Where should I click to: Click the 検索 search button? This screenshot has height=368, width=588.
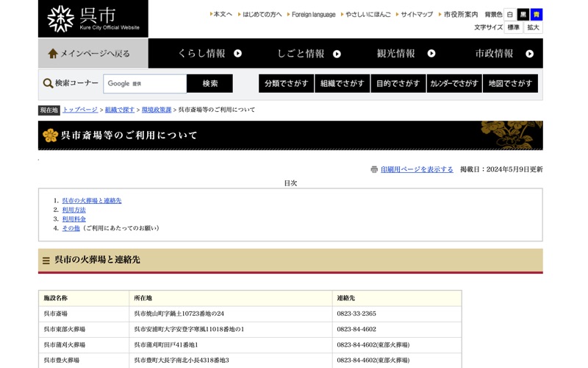[209, 83]
